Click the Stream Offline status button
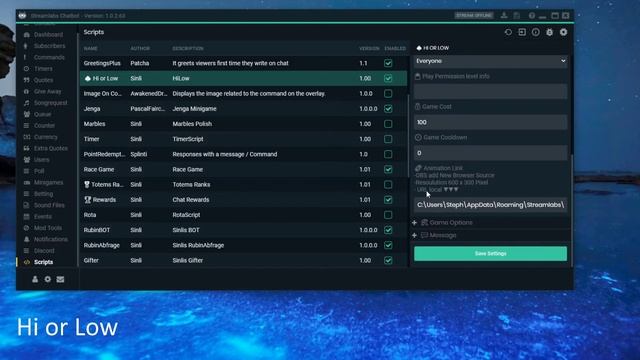 pos(474,16)
